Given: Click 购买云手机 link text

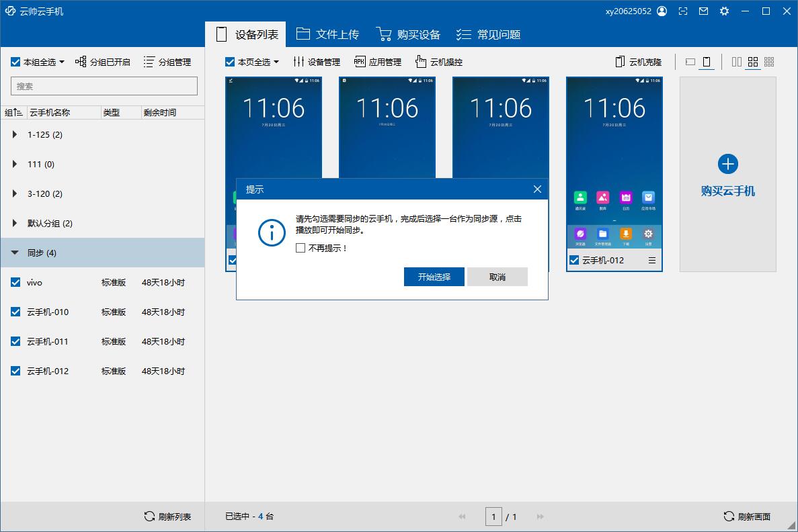Looking at the screenshot, I should 728,191.
